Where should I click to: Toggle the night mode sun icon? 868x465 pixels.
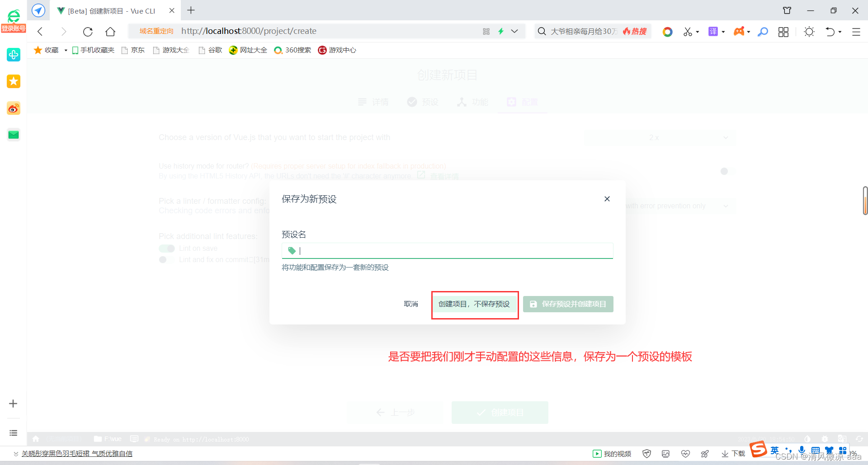pos(809,32)
